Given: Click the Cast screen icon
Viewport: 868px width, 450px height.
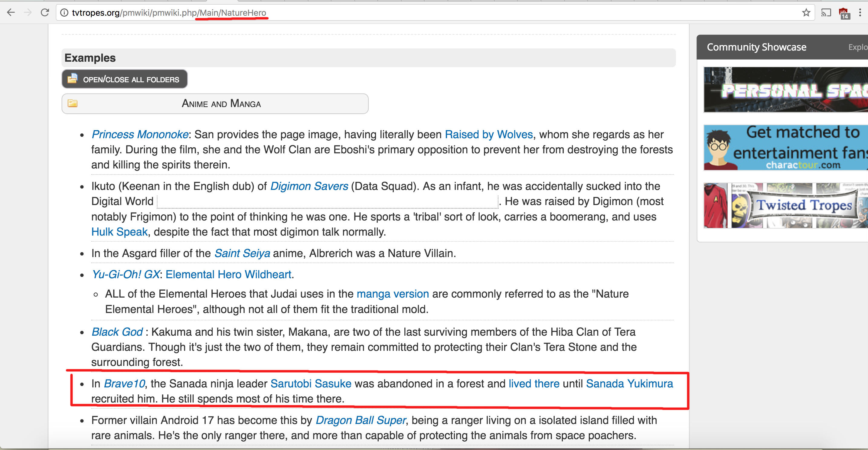Looking at the screenshot, I should 826,13.
